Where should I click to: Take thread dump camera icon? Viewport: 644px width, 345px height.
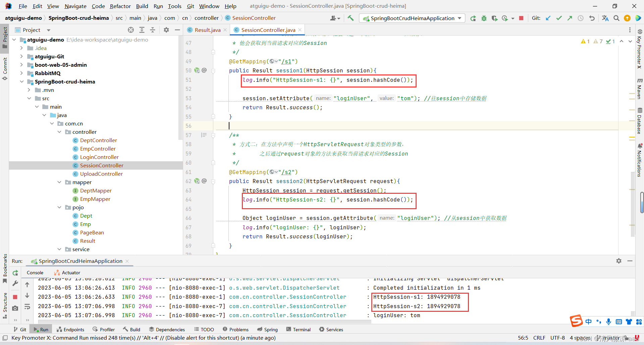coord(15,308)
